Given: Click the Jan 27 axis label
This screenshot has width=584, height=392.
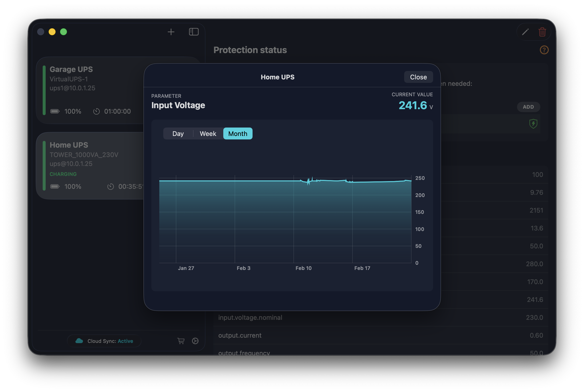Looking at the screenshot, I should (186, 268).
